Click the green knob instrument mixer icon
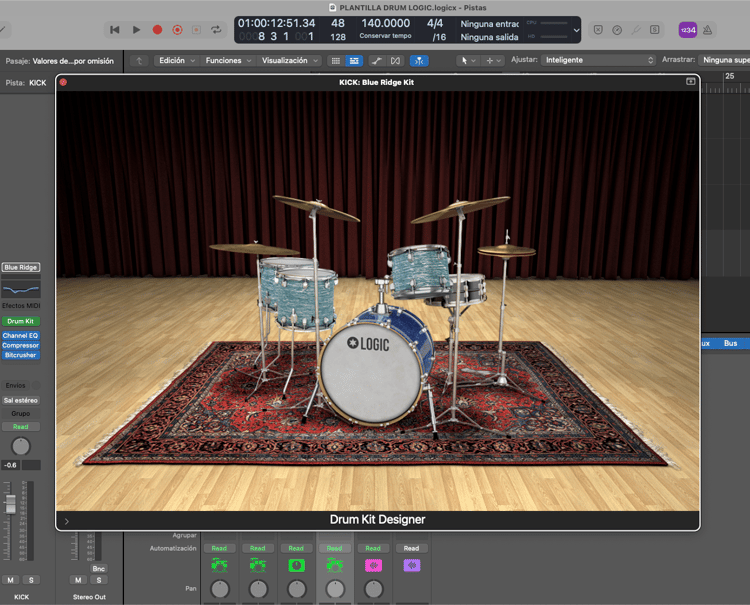Viewport: 750px width, 605px height. pos(297,566)
